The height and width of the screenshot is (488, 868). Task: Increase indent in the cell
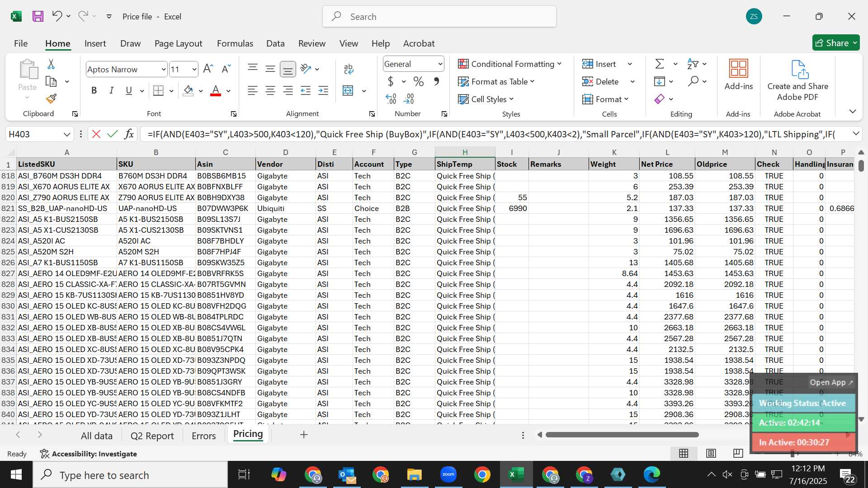[323, 91]
